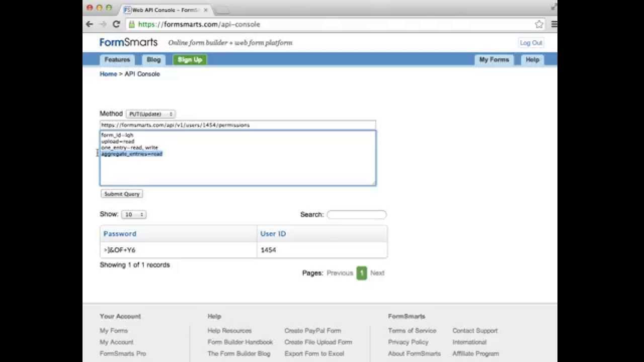This screenshot has height=362, width=644.
Task: Open the My Forms tab
Action: pos(494,59)
